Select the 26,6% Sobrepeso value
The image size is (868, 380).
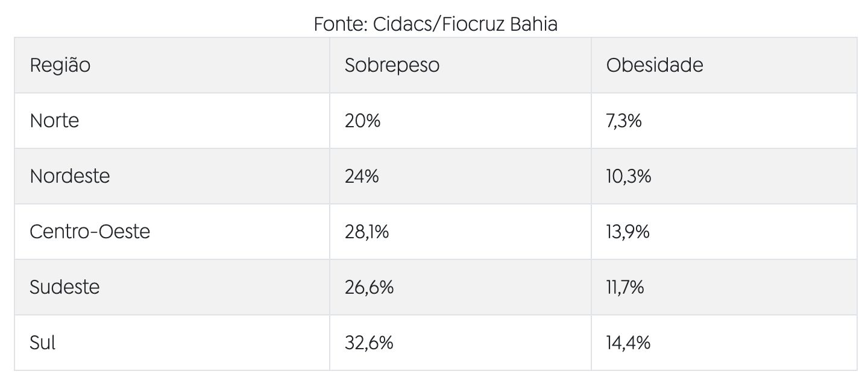369,287
